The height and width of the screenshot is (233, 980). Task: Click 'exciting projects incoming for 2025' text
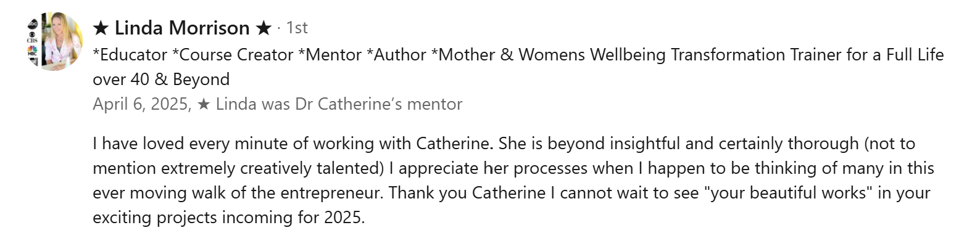coord(227,218)
